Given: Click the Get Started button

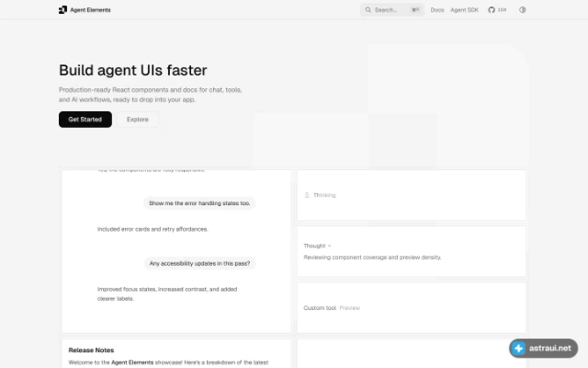Looking at the screenshot, I should click(85, 120).
